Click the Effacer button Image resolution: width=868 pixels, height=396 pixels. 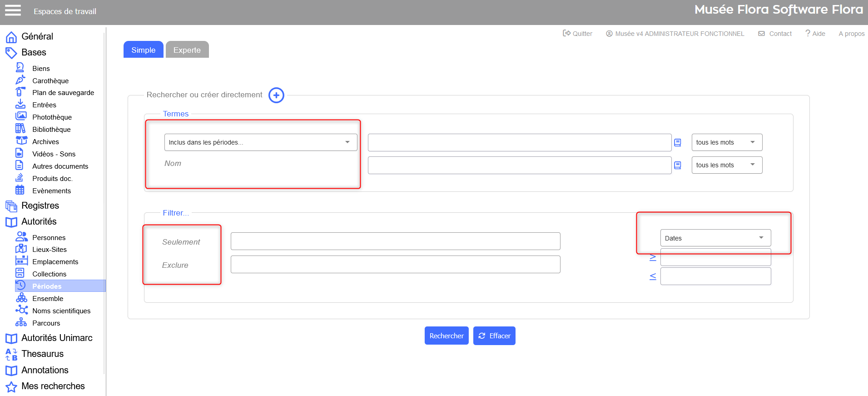point(494,336)
